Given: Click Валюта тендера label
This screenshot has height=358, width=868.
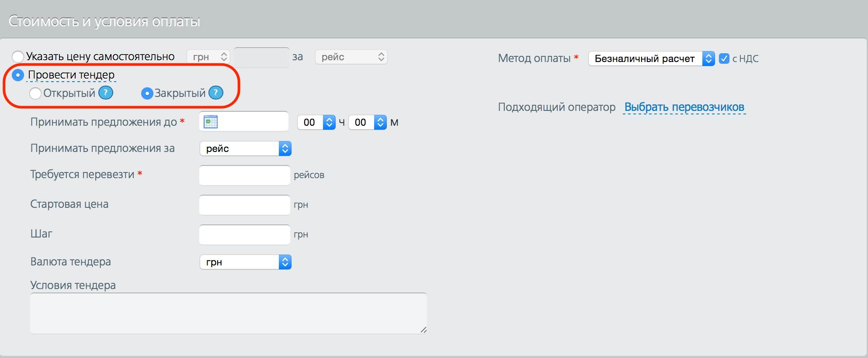Looking at the screenshot, I should pos(71,262).
